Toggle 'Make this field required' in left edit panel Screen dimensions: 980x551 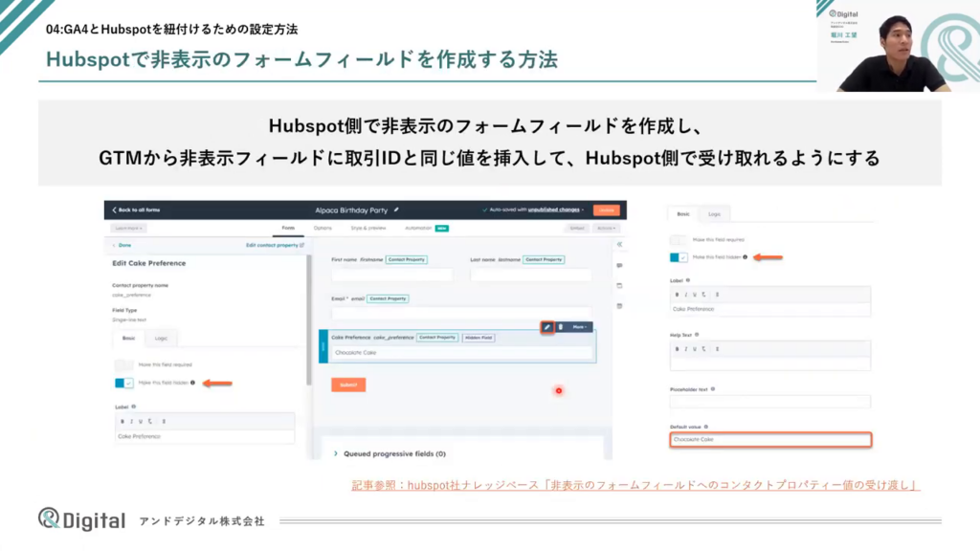click(123, 365)
